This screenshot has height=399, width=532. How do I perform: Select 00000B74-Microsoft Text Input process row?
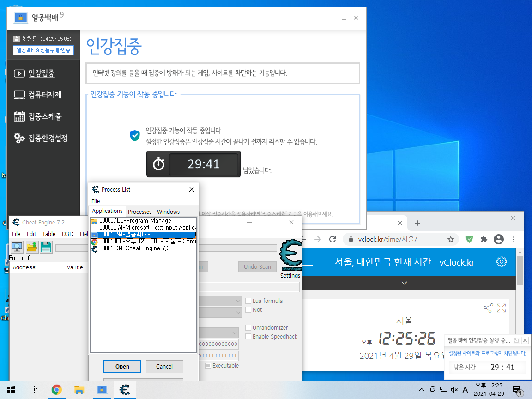pos(143,227)
